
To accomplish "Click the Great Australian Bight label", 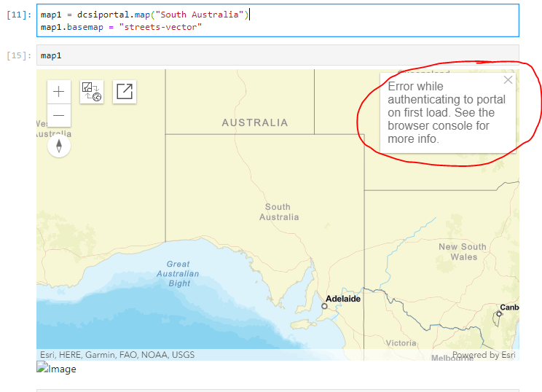I will point(178,273).
